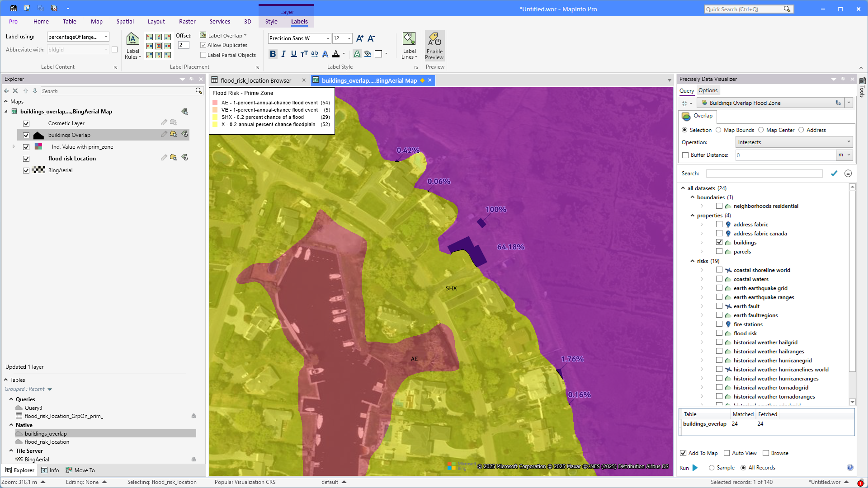Uncheck Allow Duplicates option

(203, 45)
